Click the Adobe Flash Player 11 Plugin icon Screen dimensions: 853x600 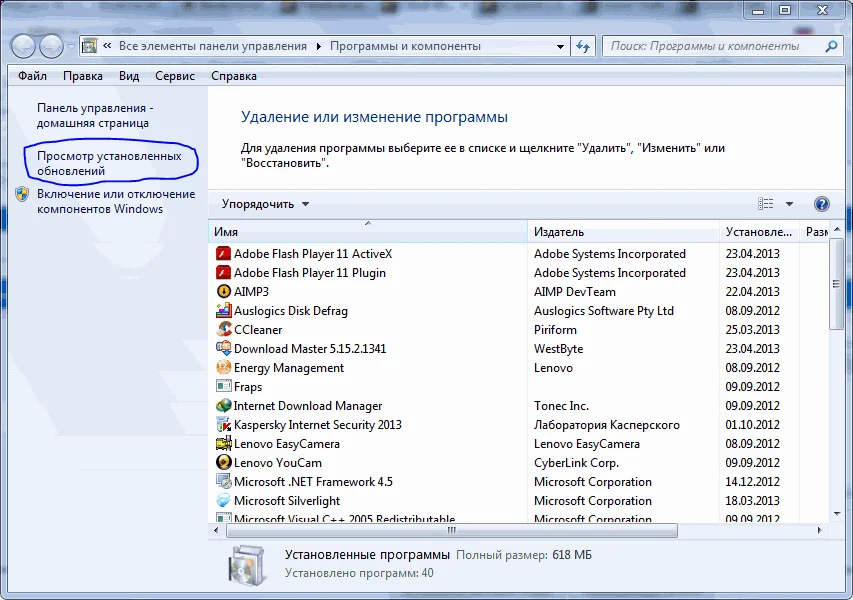pyautogui.click(x=224, y=273)
